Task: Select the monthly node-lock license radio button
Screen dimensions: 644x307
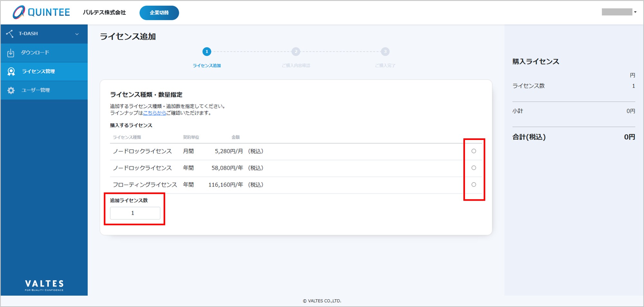Action: pos(474,151)
